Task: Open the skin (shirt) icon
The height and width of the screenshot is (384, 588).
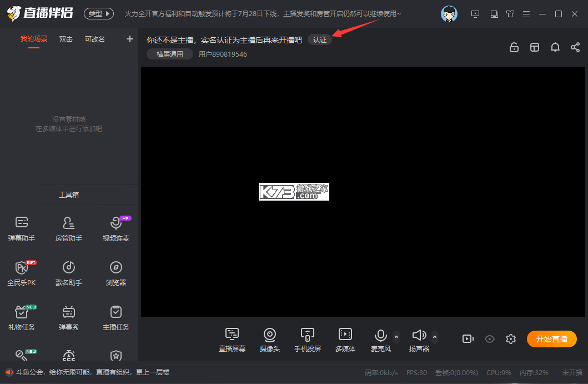Action: pyautogui.click(x=510, y=14)
